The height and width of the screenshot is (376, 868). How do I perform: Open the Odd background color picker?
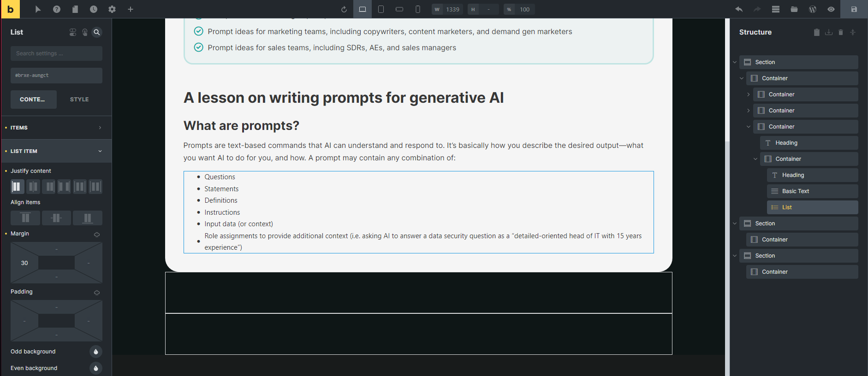point(95,352)
